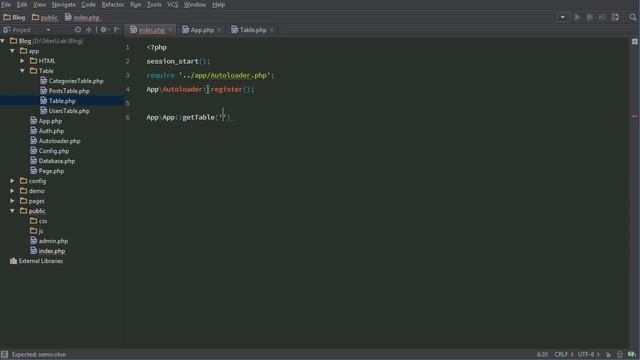The width and height of the screenshot is (640, 360).
Task: Open Search Everywhere magnifier icon
Action: point(633,18)
